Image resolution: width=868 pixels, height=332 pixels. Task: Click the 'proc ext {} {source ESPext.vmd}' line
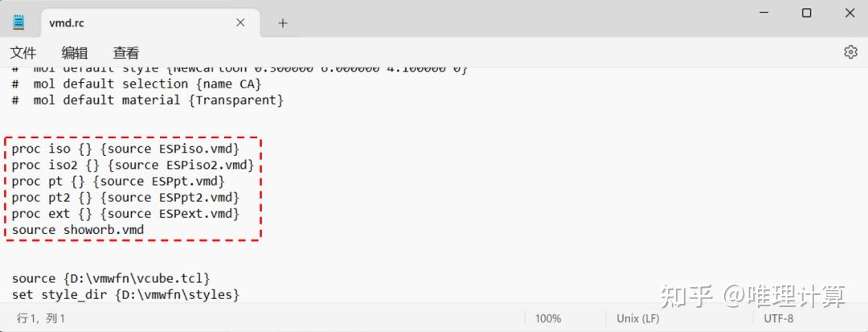tap(125, 214)
